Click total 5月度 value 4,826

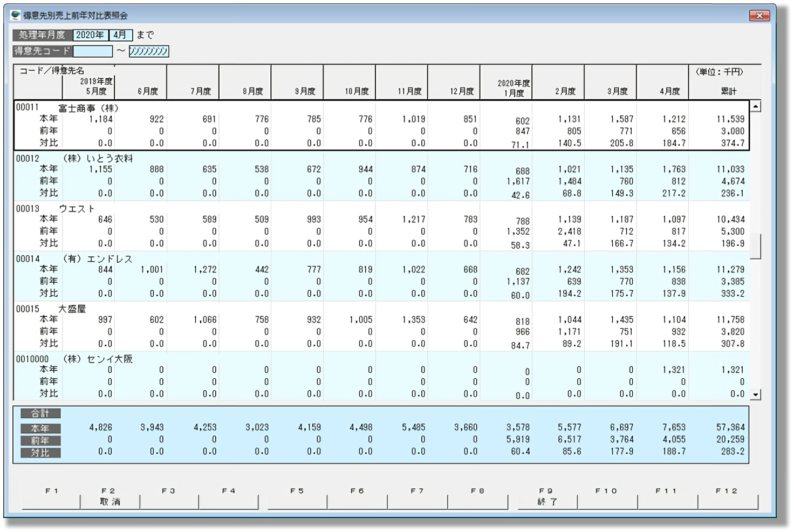pyautogui.click(x=101, y=427)
